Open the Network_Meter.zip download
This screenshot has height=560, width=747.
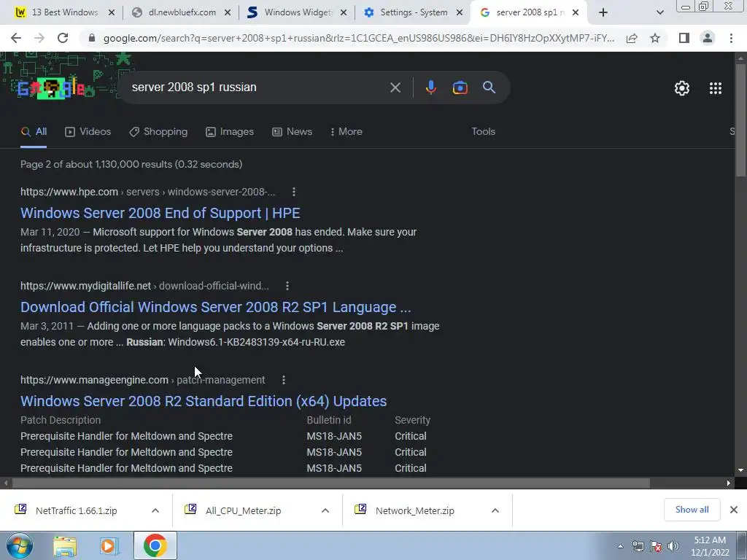[x=414, y=510]
